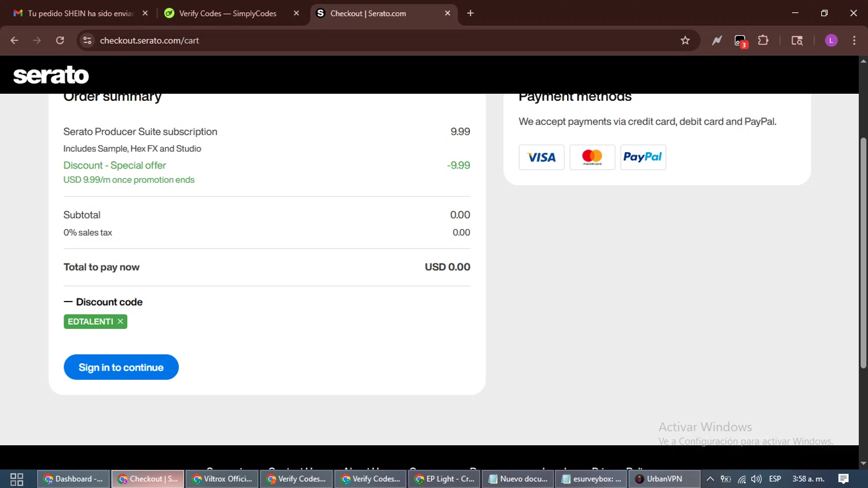Open Dashboard taskbar window
This screenshot has height=488, width=868.
coord(73,479)
